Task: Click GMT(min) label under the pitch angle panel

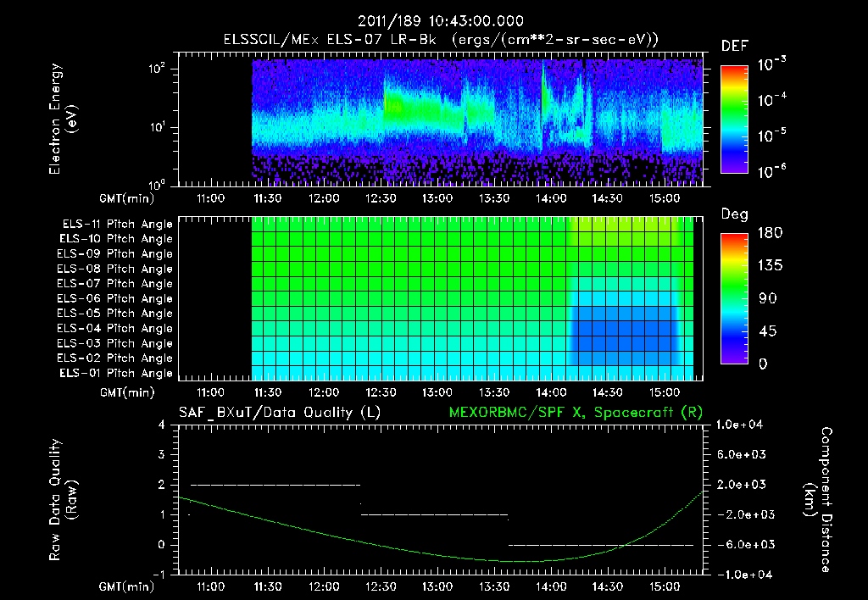Action: 127,393
